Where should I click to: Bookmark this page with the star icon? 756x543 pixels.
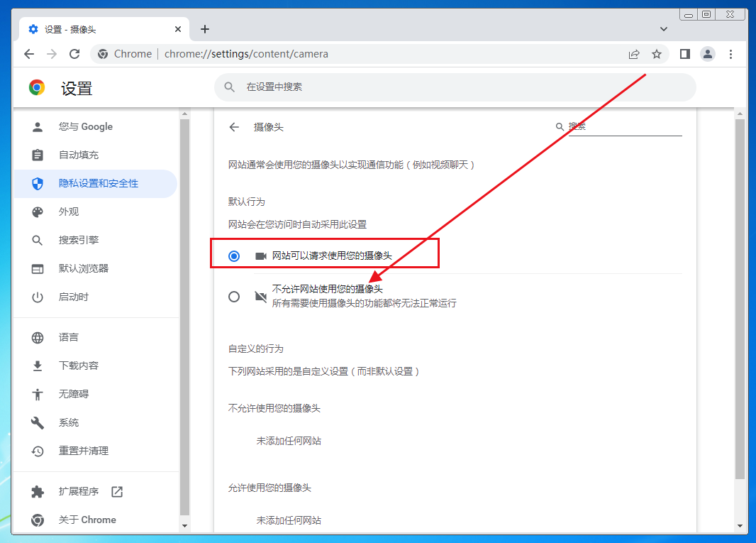click(657, 54)
